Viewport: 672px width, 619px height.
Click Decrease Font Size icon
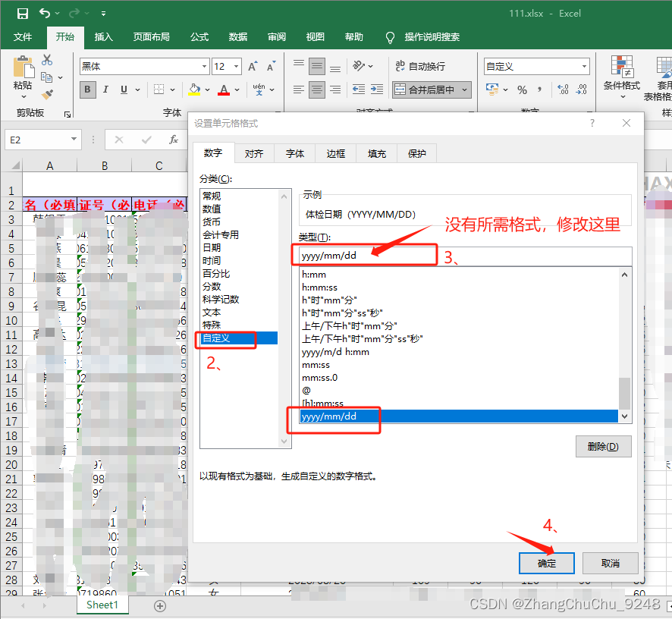271,67
